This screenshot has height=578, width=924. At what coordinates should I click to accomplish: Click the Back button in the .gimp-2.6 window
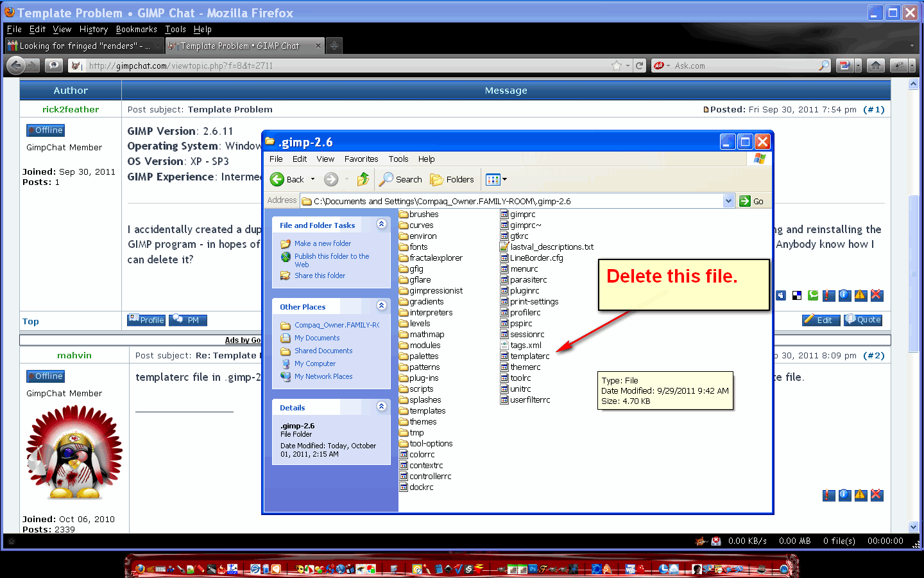pos(287,179)
